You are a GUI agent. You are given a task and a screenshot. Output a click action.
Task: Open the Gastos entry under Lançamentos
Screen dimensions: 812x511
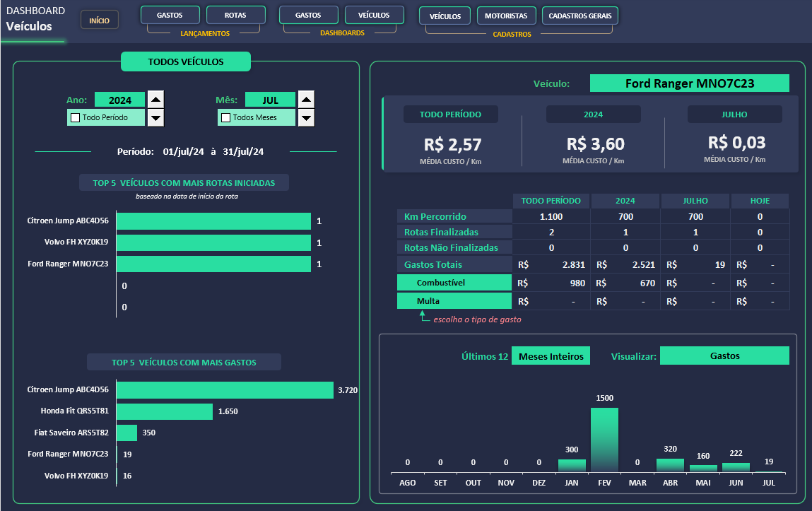tap(170, 15)
